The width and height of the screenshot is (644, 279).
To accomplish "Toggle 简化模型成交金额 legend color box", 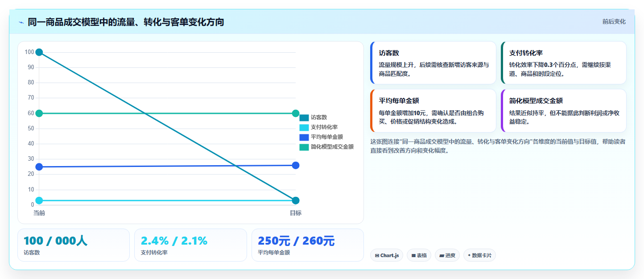I will coord(304,147).
